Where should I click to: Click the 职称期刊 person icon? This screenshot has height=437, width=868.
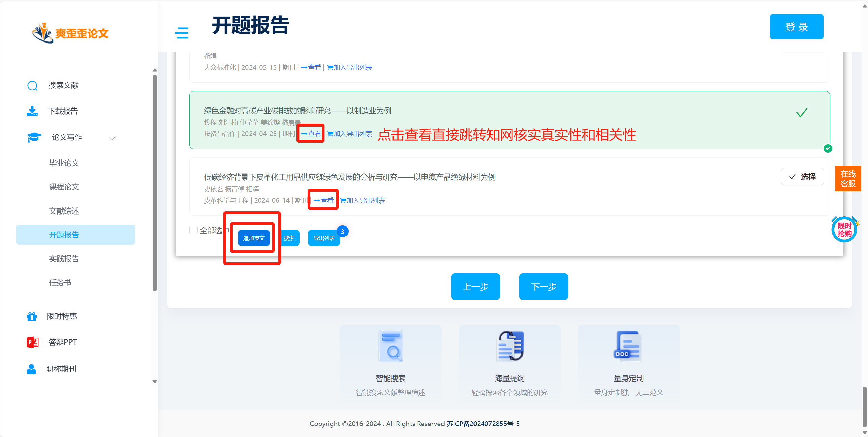tap(31, 369)
